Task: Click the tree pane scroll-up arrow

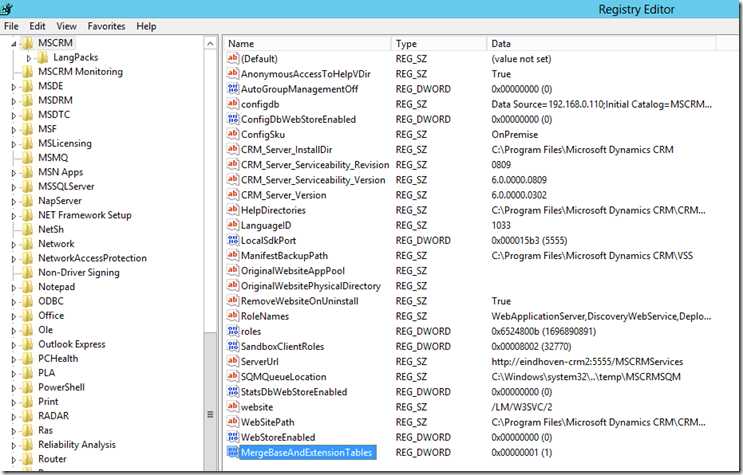Action: [210, 44]
